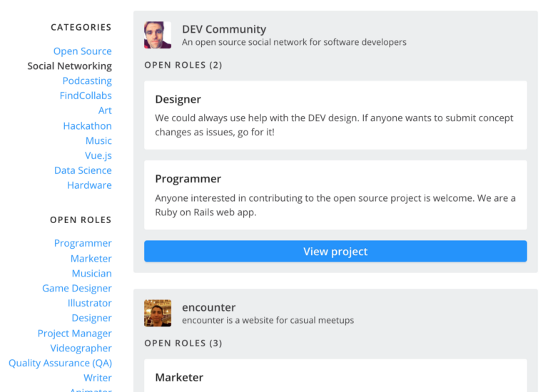Click the Designer role description text
Image resolution: width=548 pixels, height=392 pixels.
pyautogui.click(x=334, y=125)
